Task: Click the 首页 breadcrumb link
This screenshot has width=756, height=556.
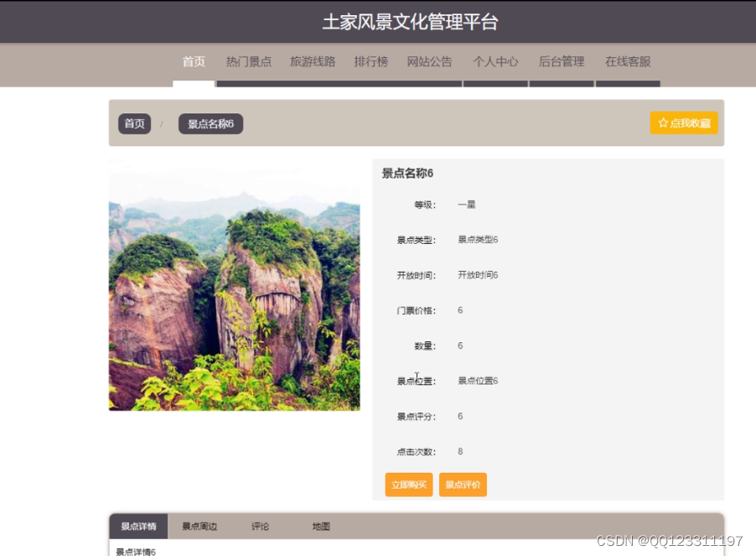Action: [x=133, y=123]
